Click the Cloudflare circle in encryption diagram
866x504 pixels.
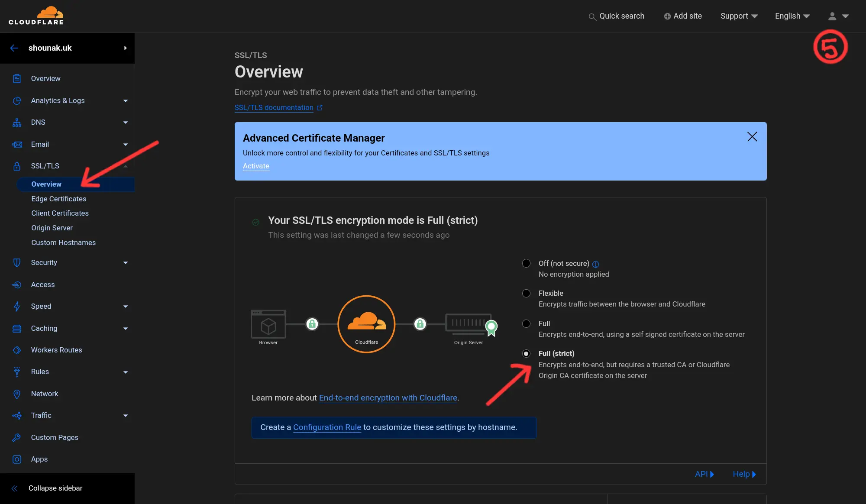366,324
